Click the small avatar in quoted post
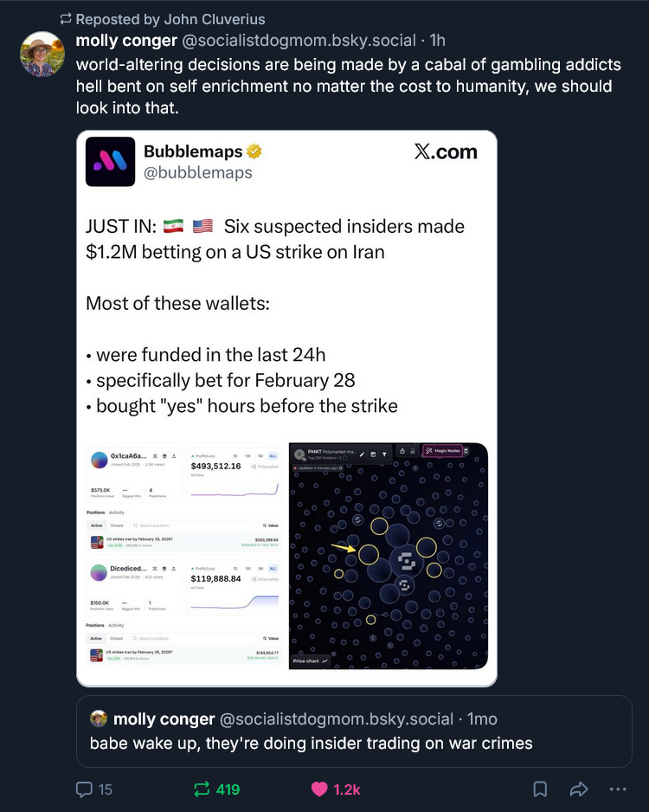649x812 pixels. point(100,719)
